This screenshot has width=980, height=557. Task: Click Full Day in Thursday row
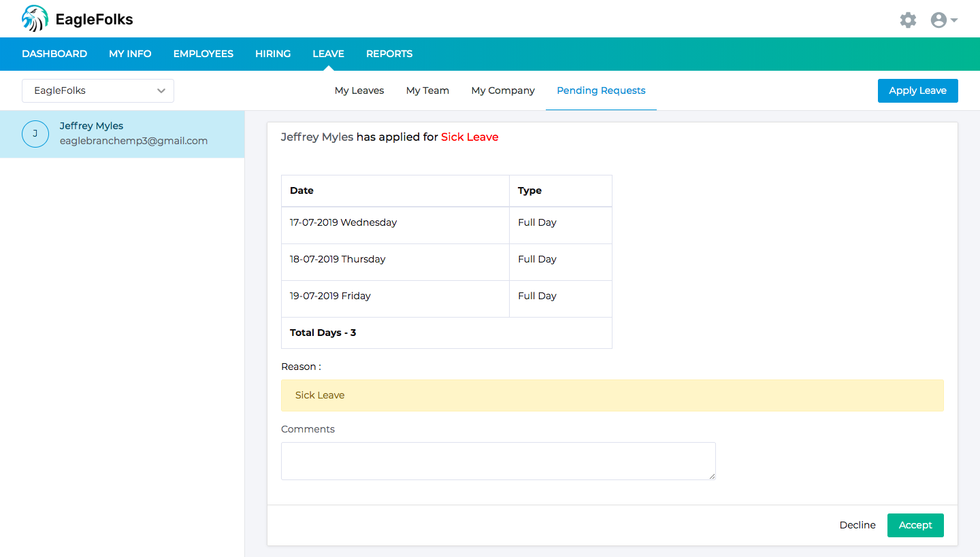(x=537, y=259)
